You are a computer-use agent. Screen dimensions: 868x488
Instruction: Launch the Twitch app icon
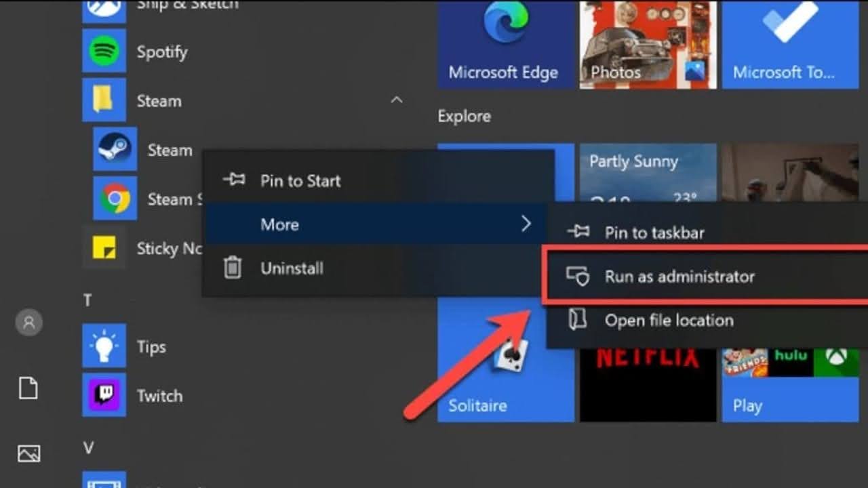tap(104, 395)
